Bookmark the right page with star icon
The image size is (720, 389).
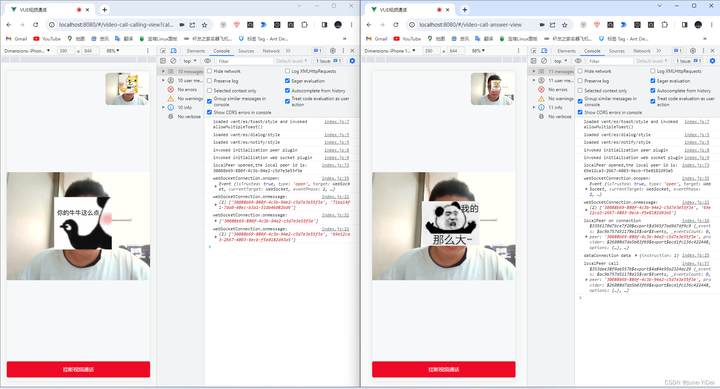coord(564,25)
